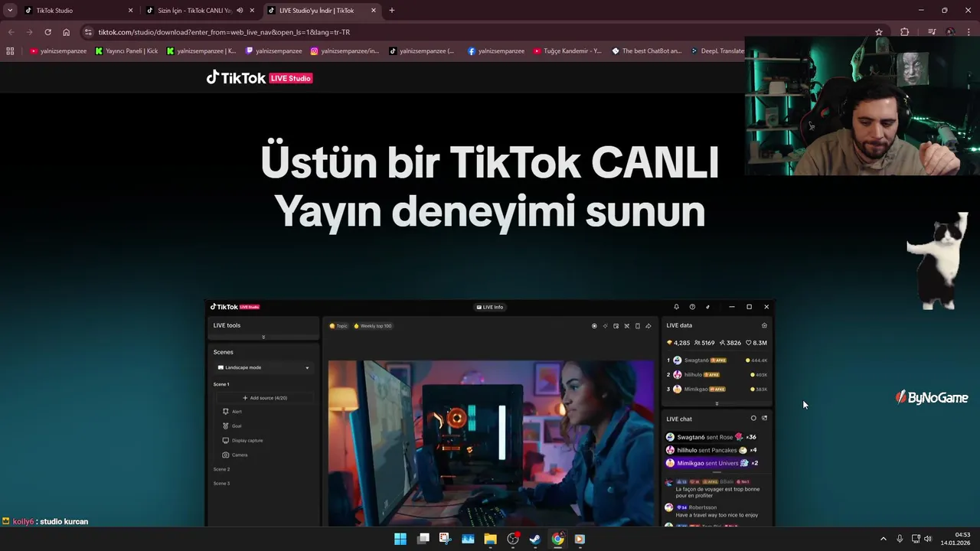Image resolution: width=980 pixels, height=551 pixels.
Task: Open the microphone tray icon
Action: 900,539
